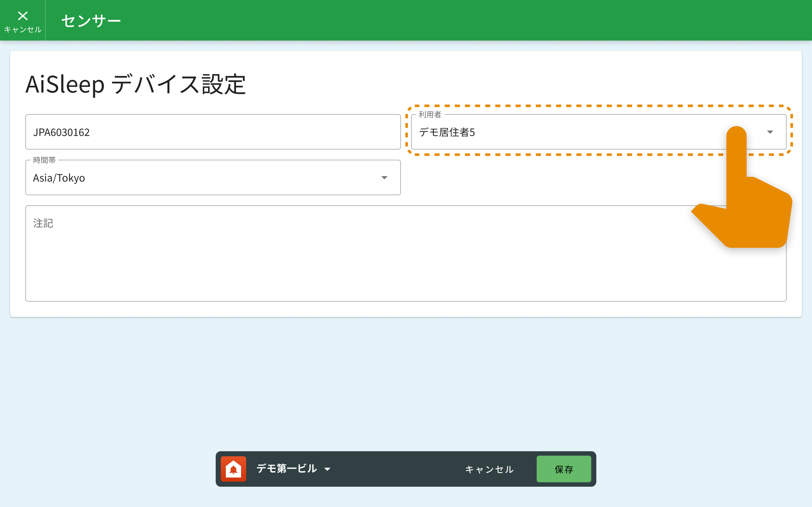Expand the デモ第一ビル facility selector
This screenshot has width=812, height=507.
tap(287, 469)
